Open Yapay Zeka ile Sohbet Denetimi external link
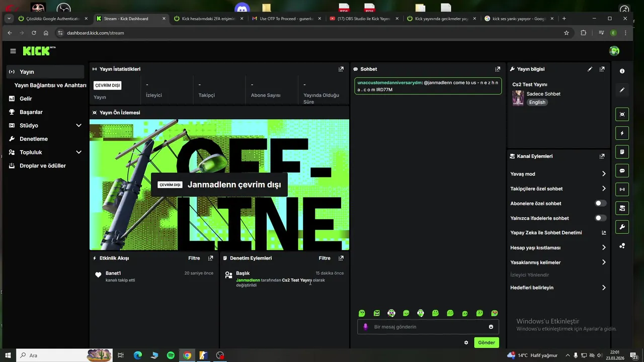 [x=604, y=233]
